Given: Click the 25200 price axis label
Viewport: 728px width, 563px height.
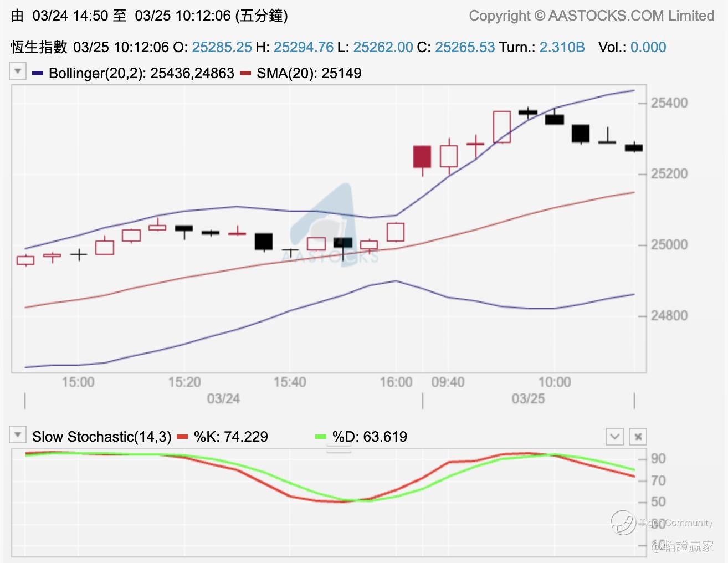Looking at the screenshot, I should click(669, 174).
